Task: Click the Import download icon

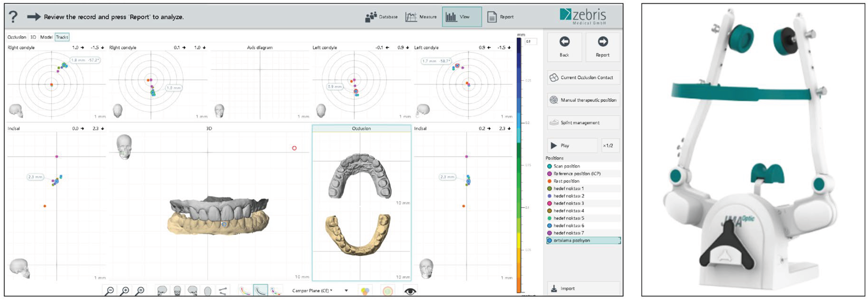Action: click(554, 289)
